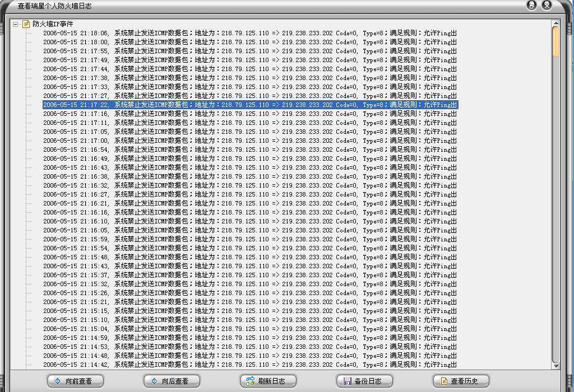Select log entry 2006-05-15 21:16:32
Viewport: 574px width, 392px height.
[x=251, y=185]
